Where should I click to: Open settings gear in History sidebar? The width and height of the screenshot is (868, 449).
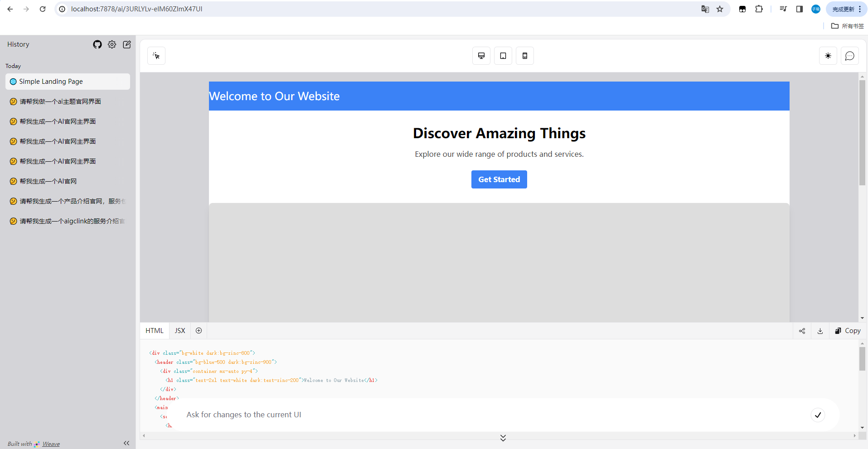pos(112,44)
